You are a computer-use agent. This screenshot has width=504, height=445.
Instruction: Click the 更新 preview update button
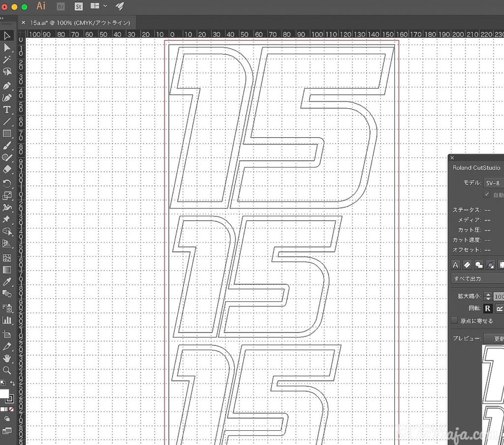(495, 339)
